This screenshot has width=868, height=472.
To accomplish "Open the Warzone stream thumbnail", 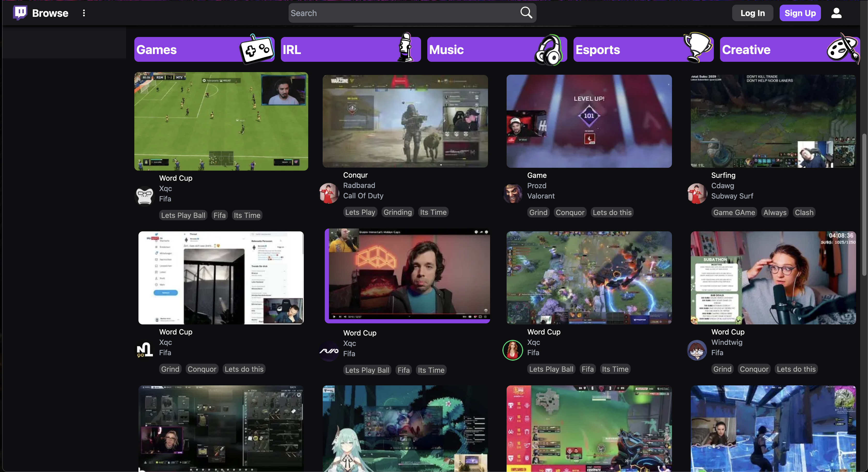I will (405, 121).
